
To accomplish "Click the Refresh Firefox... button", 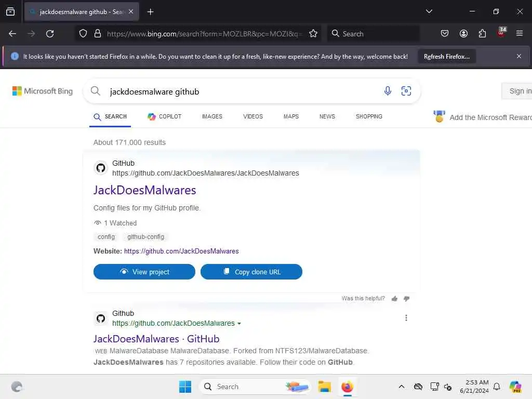I will tap(446, 57).
